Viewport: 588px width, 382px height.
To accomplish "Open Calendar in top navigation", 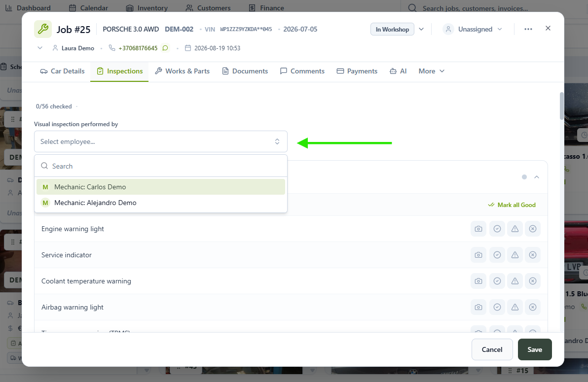I will (89, 8).
